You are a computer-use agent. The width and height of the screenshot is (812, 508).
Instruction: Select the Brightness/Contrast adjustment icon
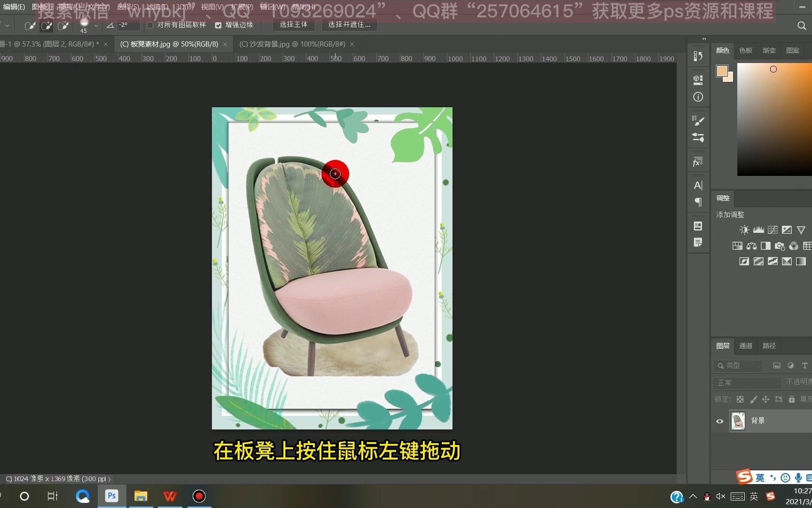click(744, 230)
